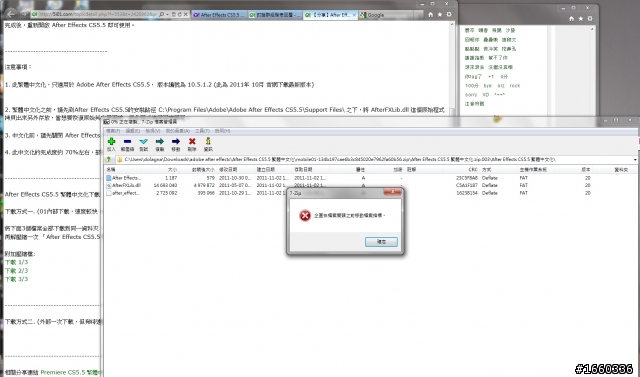Screen dimensions: 640x377
Task: Click the '+1' tag in right window
Action: coord(491,76)
